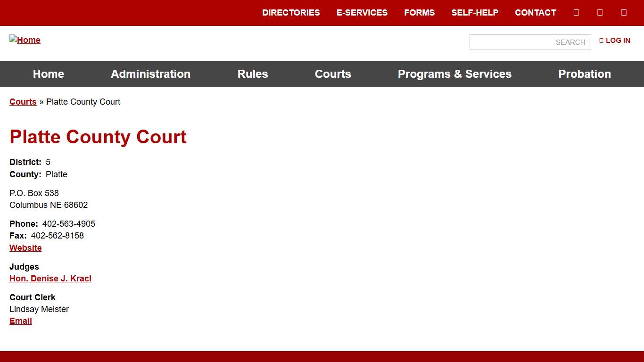Expand the Courts navigation item
Image resolution: width=644 pixels, height=362 pixels.
pos(333,74)
